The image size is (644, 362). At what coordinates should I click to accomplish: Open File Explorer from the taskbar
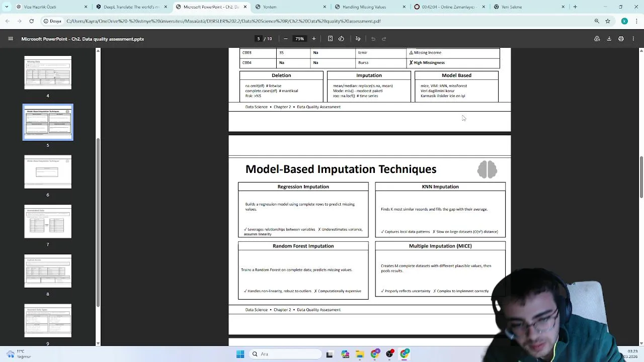point(360,354)
